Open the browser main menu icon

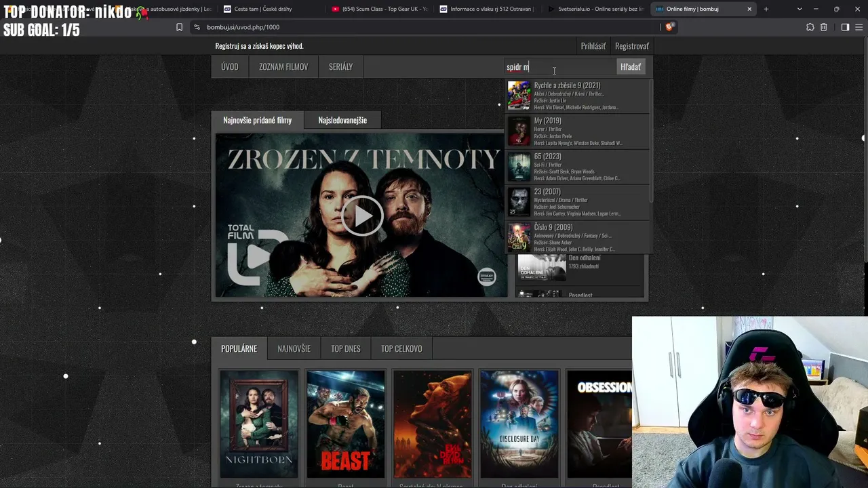click(x=859, y=27)
